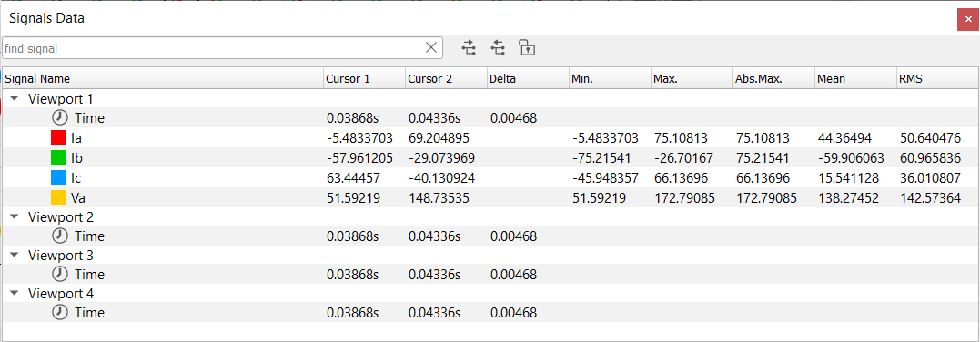Open the yellow Va color swatch
The height and width of the screenshot is (342, 980).
(x=59, y=197)
